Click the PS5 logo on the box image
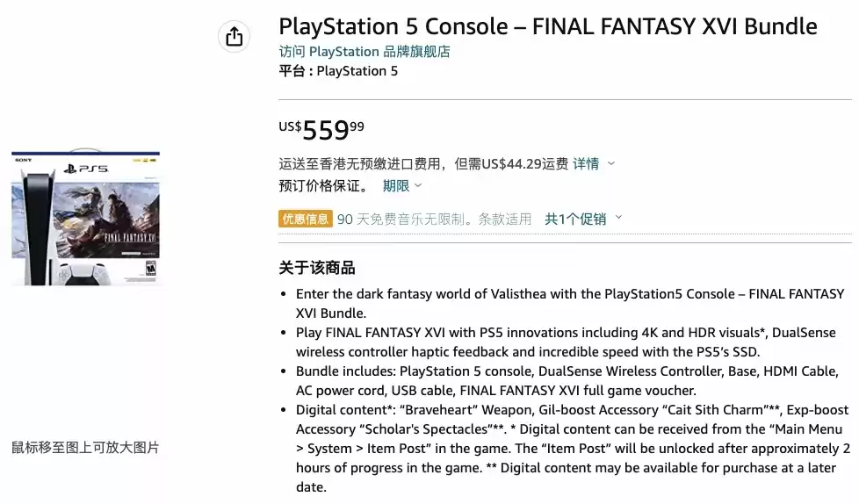This screenshot has height=504, width=859. [x=86, y=169]
